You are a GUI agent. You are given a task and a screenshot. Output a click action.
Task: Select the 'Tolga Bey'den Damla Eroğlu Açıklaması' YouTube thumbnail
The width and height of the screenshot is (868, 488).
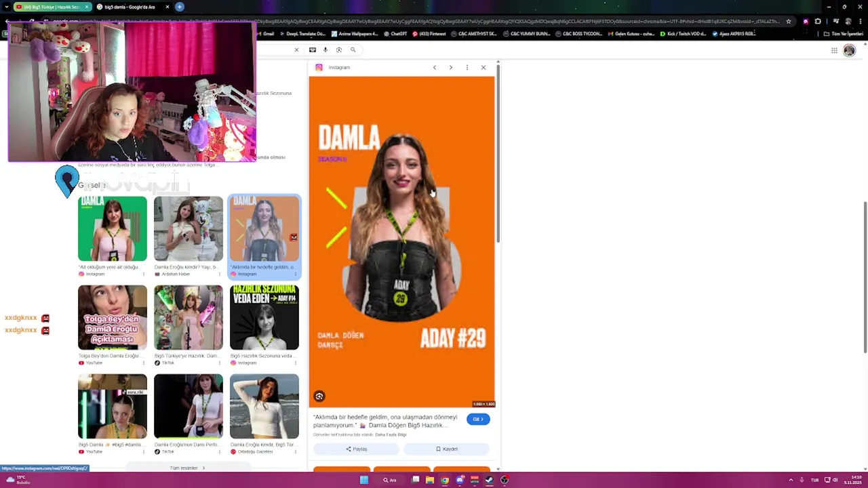[113, 317]
